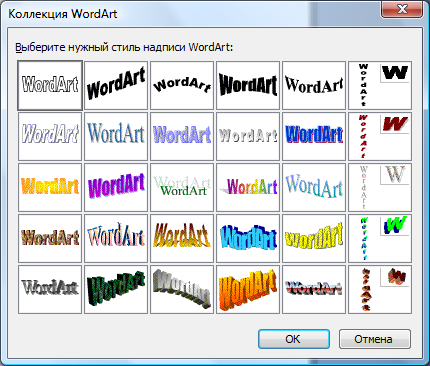Select the green WordArt with reflection
The height and width of the screenshot is (366, 430).
point(182,187)
